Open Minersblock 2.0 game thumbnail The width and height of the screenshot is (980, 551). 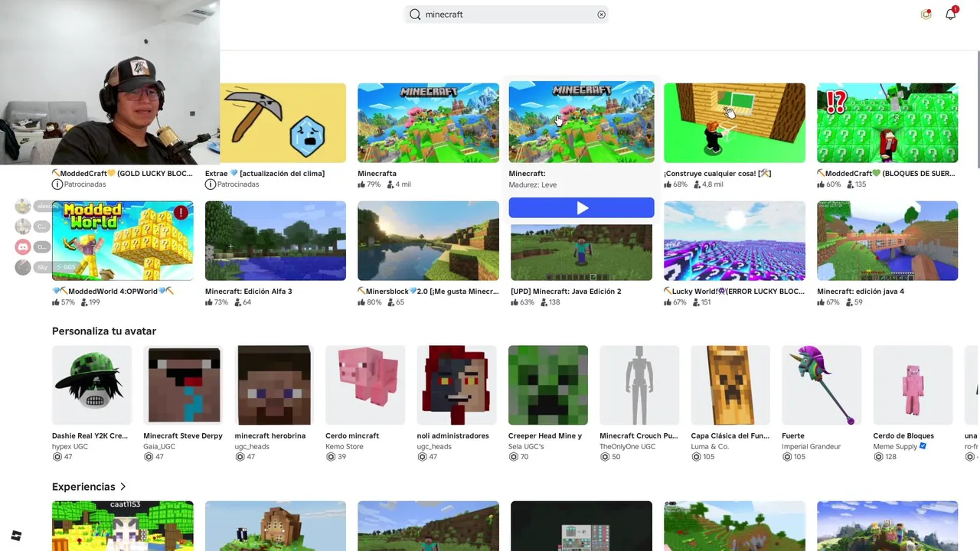point(428,240)
